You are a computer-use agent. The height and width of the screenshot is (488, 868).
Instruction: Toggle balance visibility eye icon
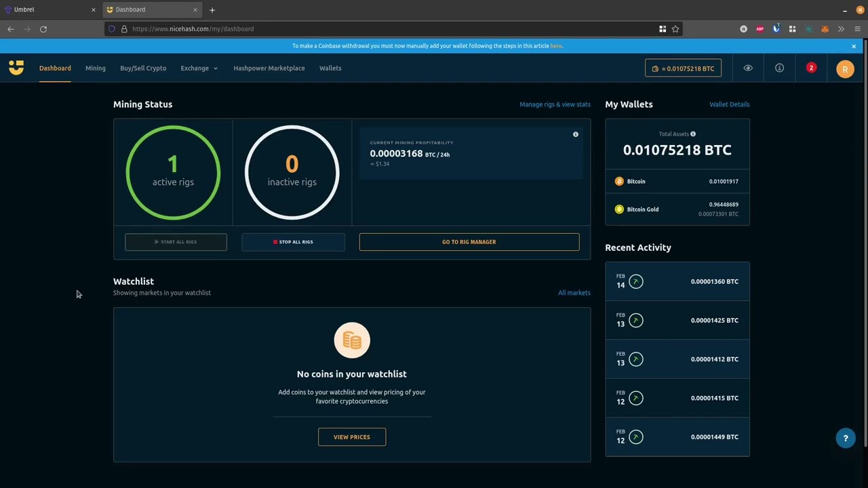pos(748,68)
